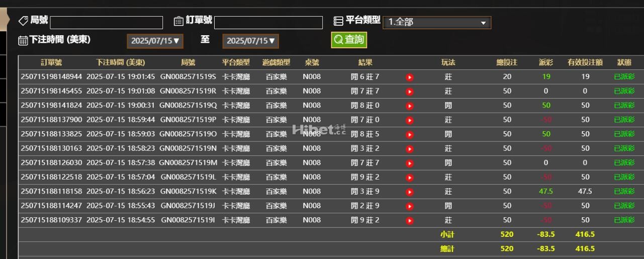Play video for round GN0082571519K

410,192
